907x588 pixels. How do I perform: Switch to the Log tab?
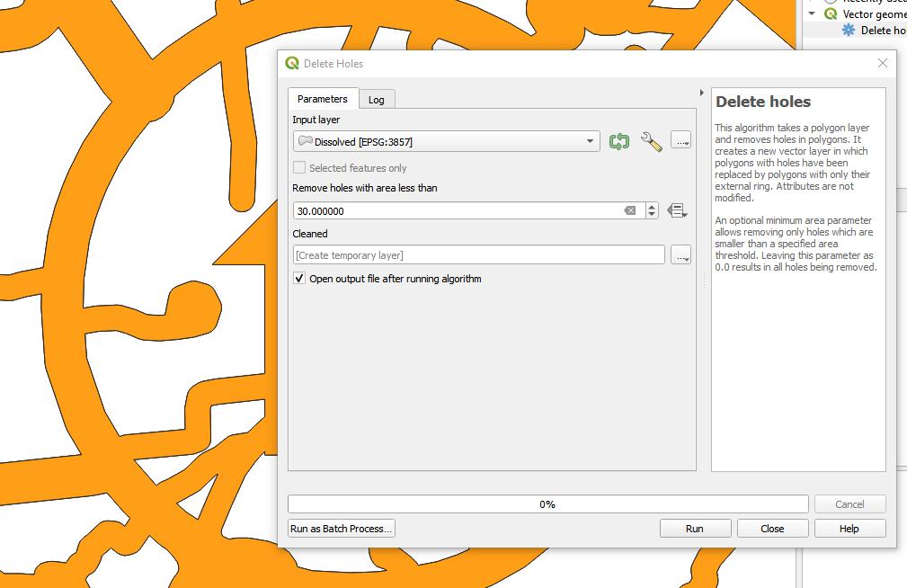(x=377, y=100)
